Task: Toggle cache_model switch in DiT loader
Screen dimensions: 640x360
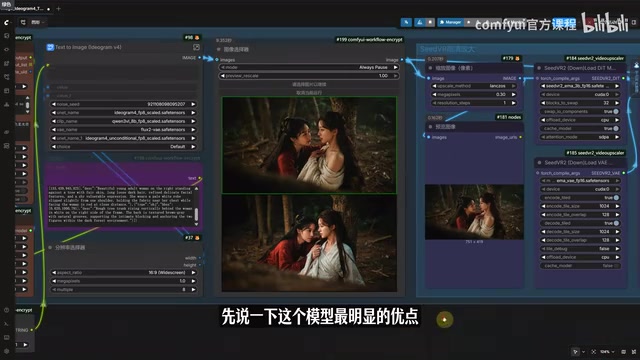Action: tap(616, 129)
